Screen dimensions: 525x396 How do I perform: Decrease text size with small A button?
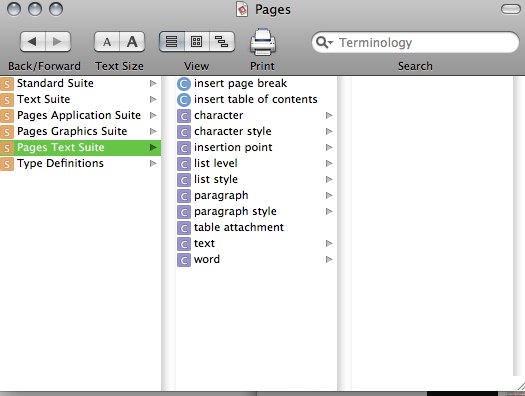click(107, 42)
